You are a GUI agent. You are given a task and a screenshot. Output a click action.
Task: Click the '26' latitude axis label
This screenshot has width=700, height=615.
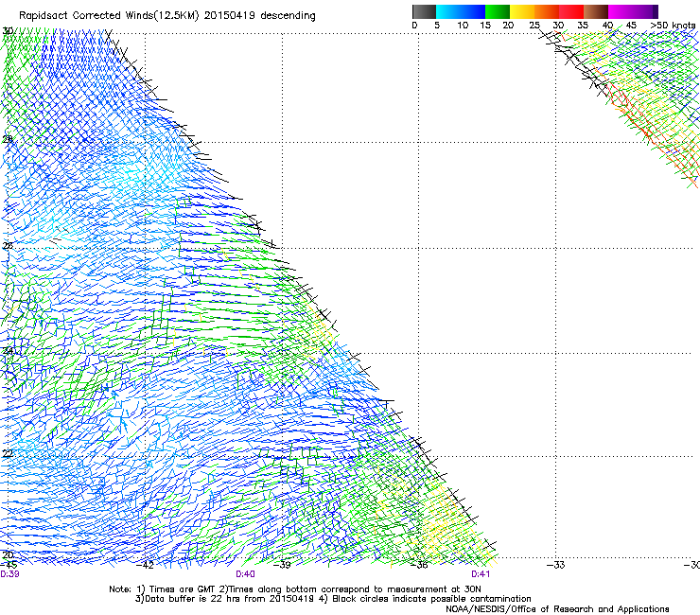8,246
